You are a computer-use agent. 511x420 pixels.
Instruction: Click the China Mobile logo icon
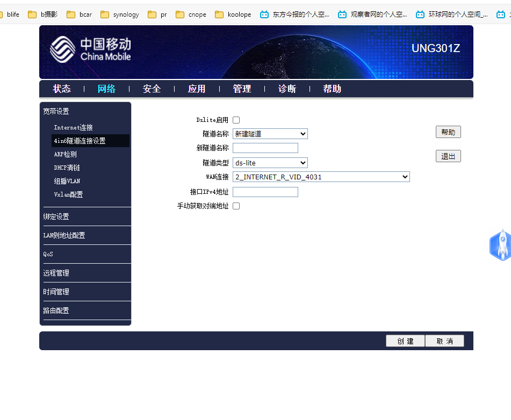point(62,49)
